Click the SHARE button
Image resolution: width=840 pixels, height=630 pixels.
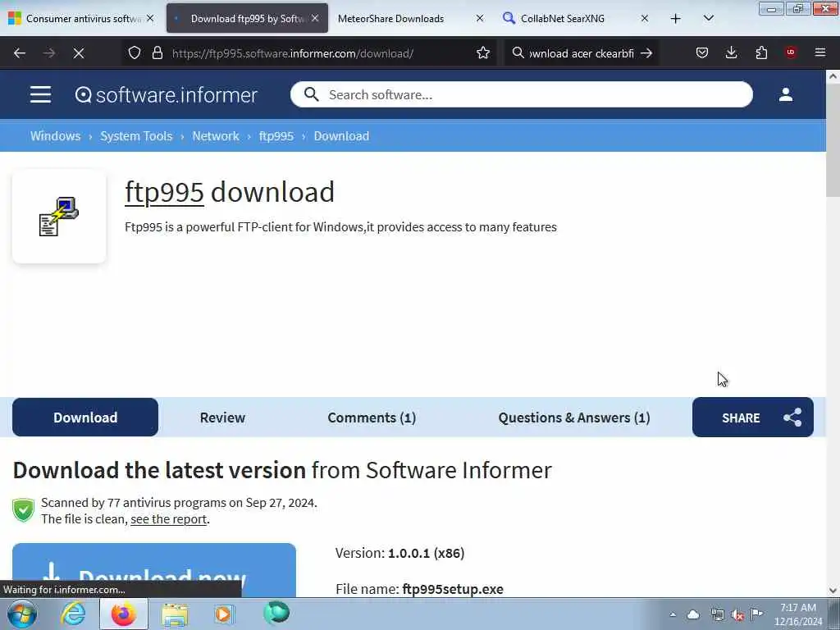point(753,418)
